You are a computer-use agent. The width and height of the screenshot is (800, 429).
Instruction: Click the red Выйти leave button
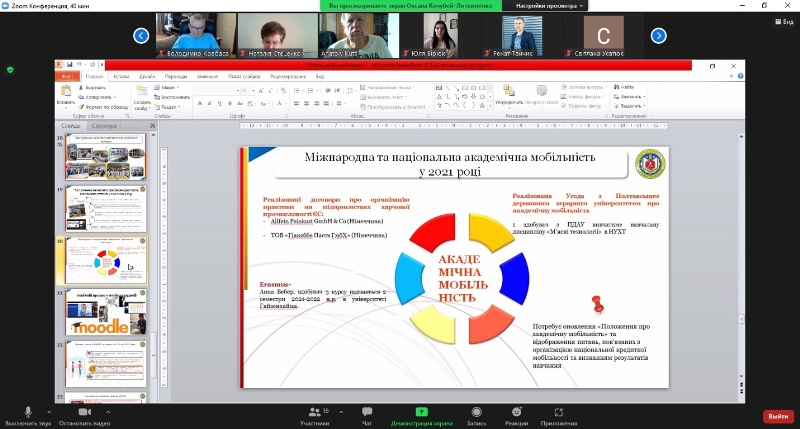point(776,415)
